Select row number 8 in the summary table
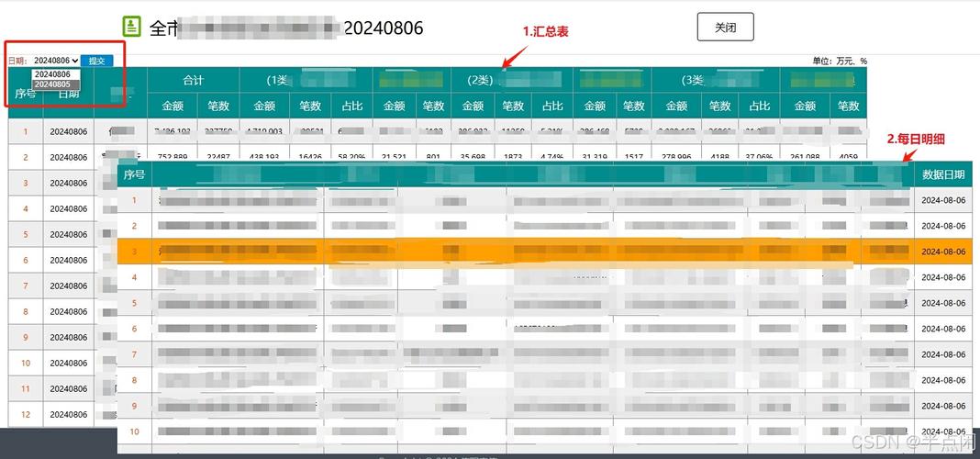This screenshot has height=459, width=980. 26,311
